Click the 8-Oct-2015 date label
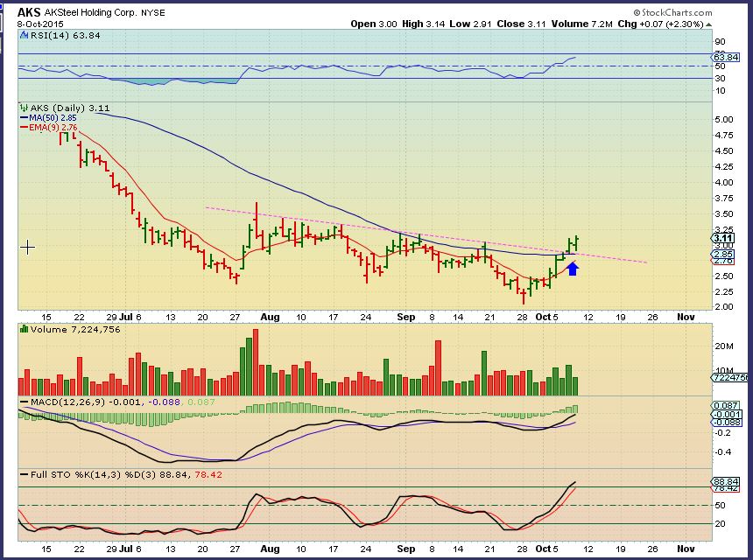 [40, 24]
